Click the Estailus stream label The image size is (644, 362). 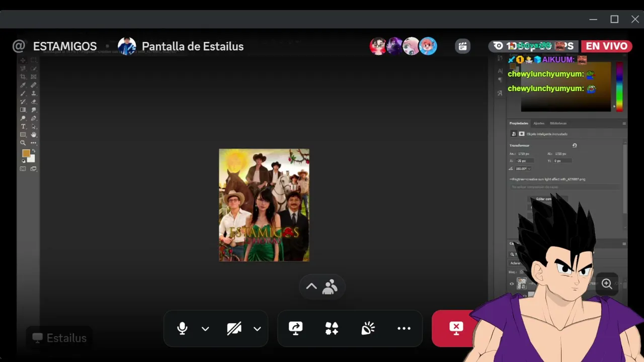pyautogui.click(x=59, y=338)
